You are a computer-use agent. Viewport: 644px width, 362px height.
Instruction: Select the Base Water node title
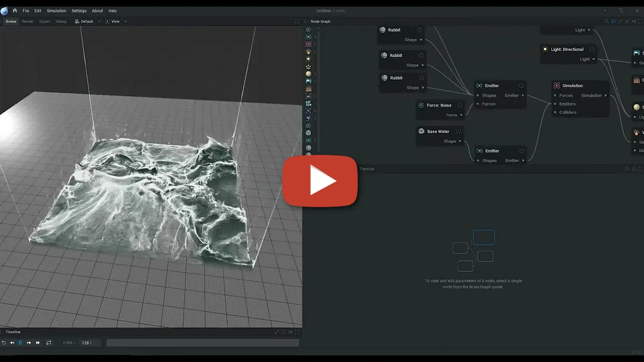(x=438, y=131)
